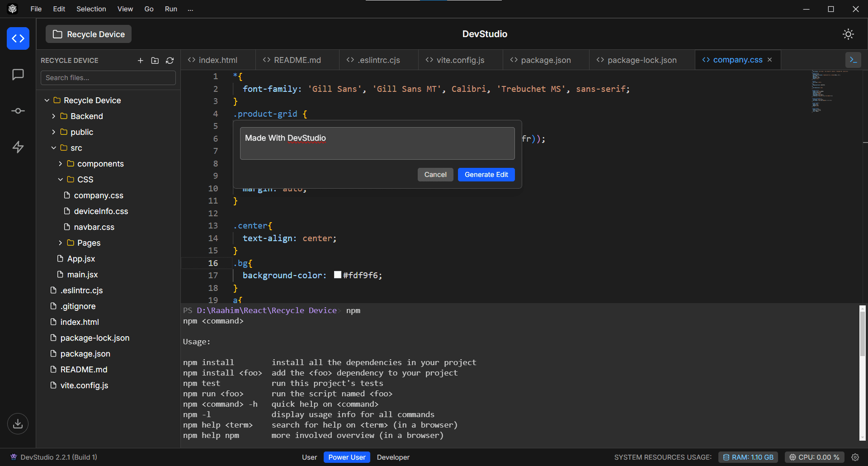The height and width of the screenshot is (466, 868).
Task: Switch to Developer mode
Action: click(x=393, y=457)
